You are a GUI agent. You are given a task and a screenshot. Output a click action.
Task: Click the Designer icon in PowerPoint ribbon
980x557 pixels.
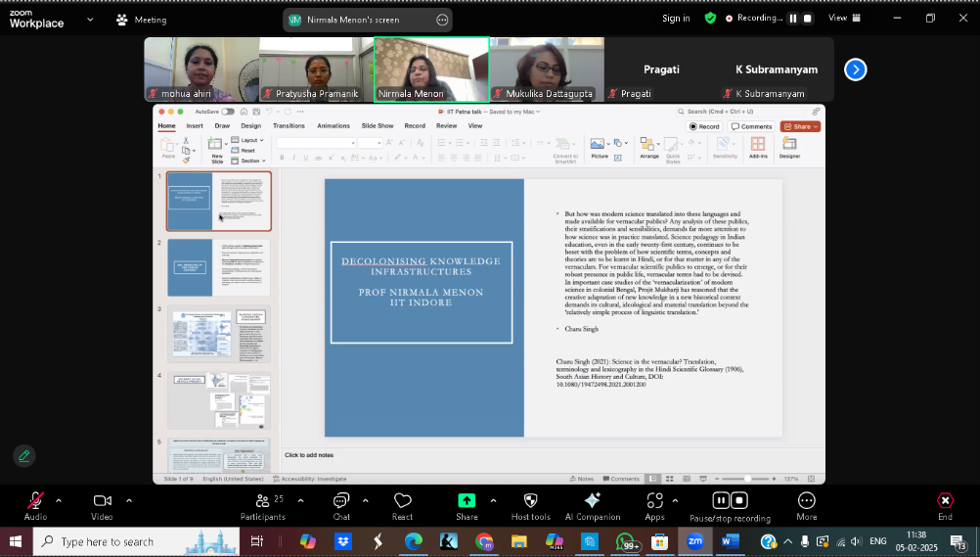789,145
